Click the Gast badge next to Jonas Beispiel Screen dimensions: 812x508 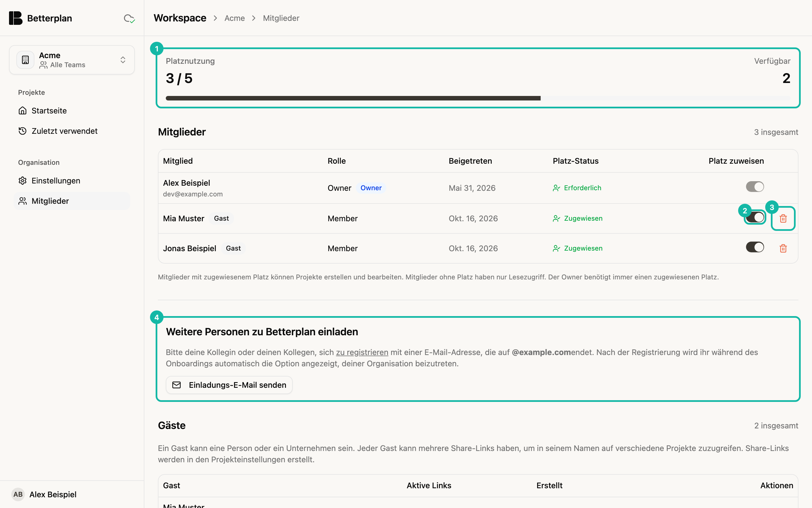pyautogui.click(x=233, y=248)
